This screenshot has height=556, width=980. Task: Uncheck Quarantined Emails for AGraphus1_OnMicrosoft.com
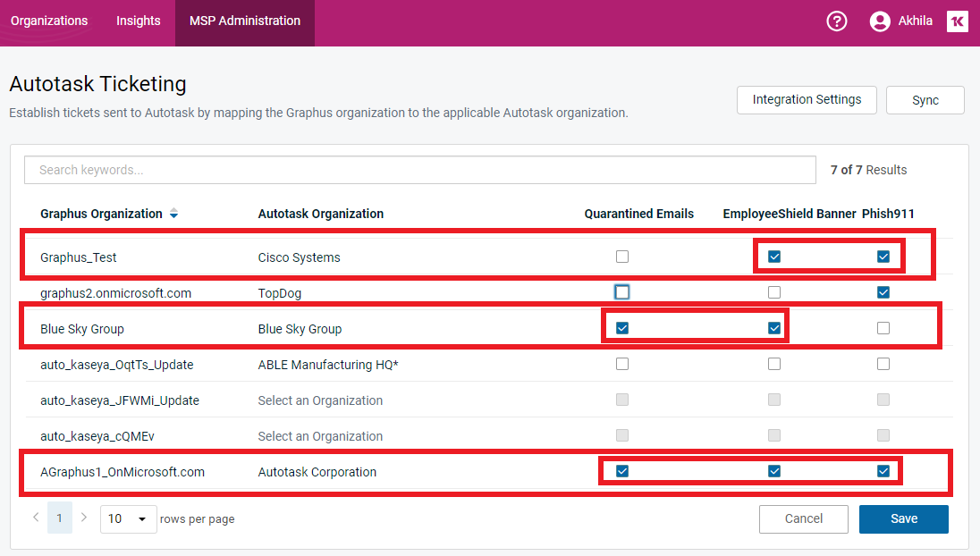621,471
